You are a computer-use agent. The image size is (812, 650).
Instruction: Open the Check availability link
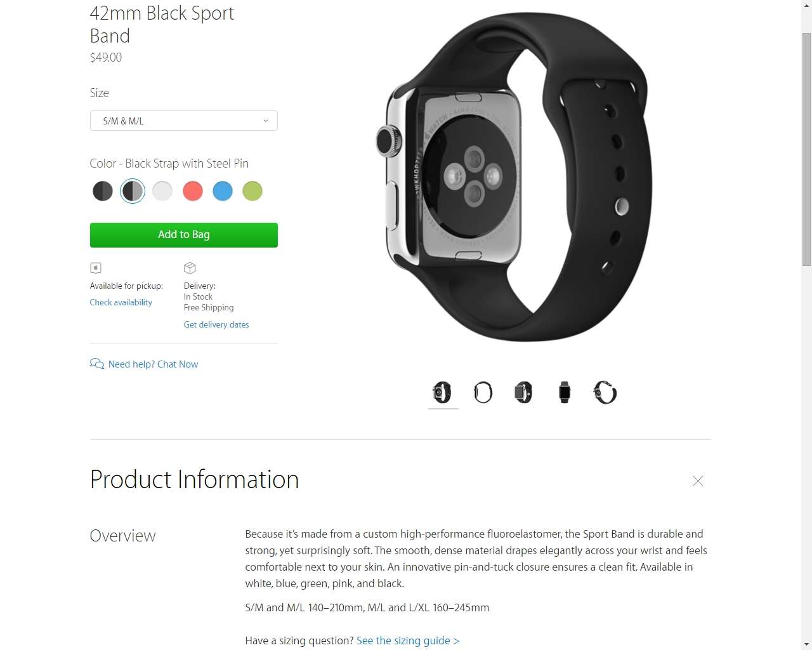click(121, 303)
